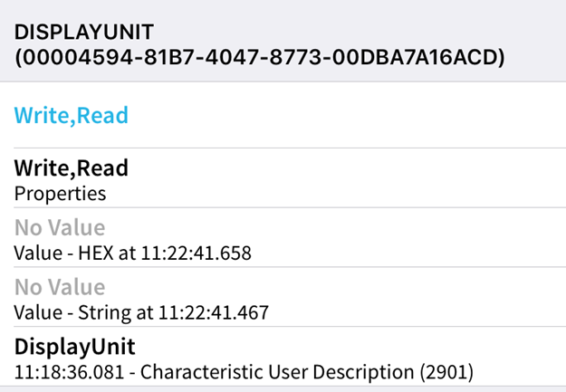Click the grey strip below the DisplayUnit row

pyautogui.click(x=283, y=388)
